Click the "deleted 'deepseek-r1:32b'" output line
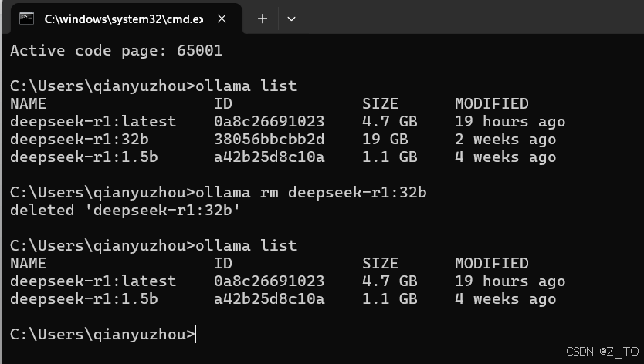The width and height of the screenshot is (644, 364). pyautogui.click(x=125, y=210)
